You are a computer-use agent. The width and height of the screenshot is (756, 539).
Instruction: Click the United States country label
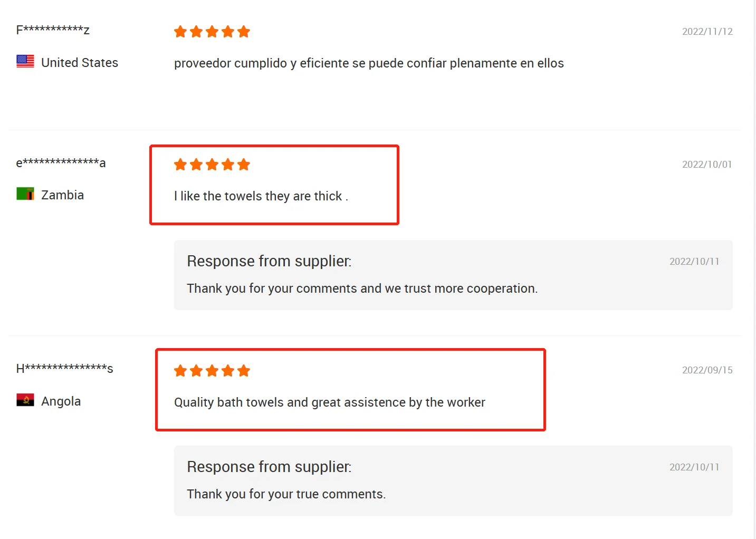[x=80, y=63]
